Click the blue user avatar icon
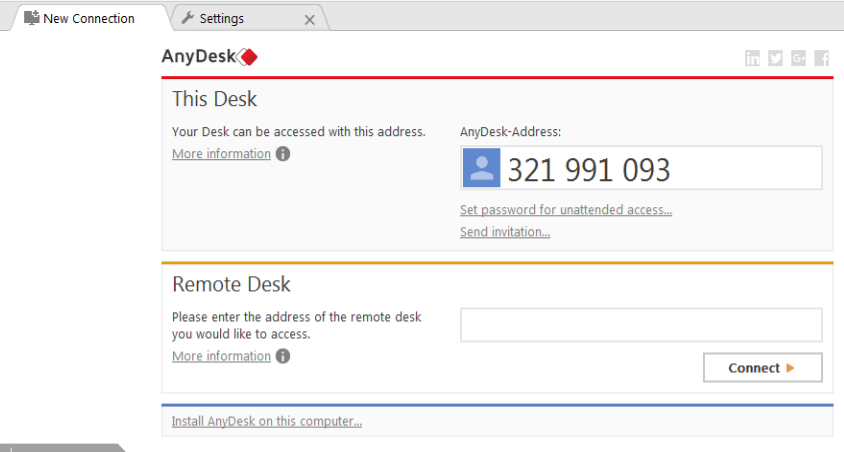This screenshot has width=844, height=452. (482, 168)
